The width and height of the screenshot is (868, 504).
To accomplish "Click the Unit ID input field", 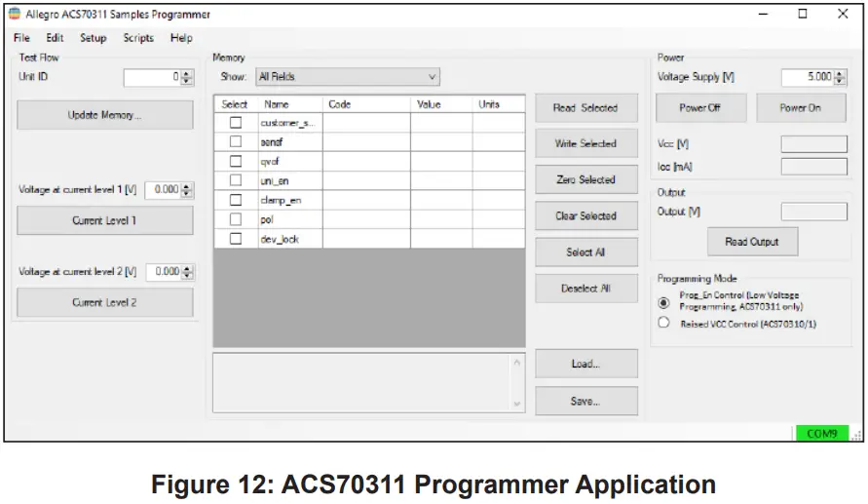I will (152, 78).
